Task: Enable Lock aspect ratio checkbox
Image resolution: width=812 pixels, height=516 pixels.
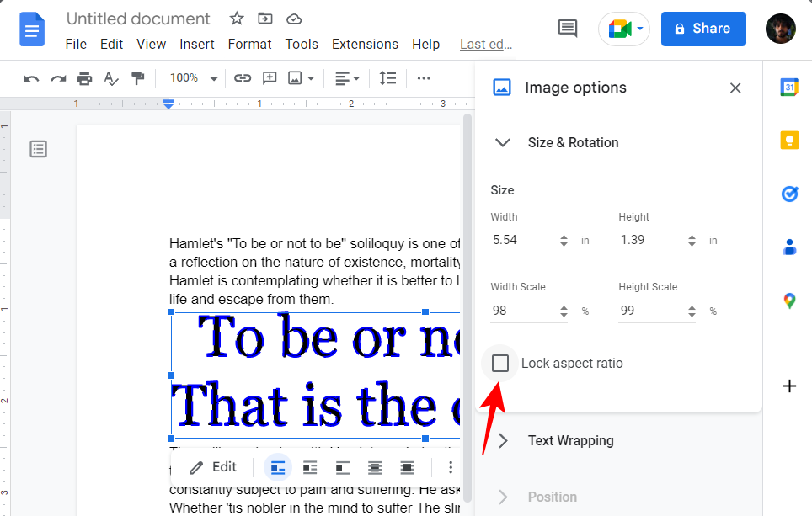Action: pyautogui.click(x=500, y=364)
